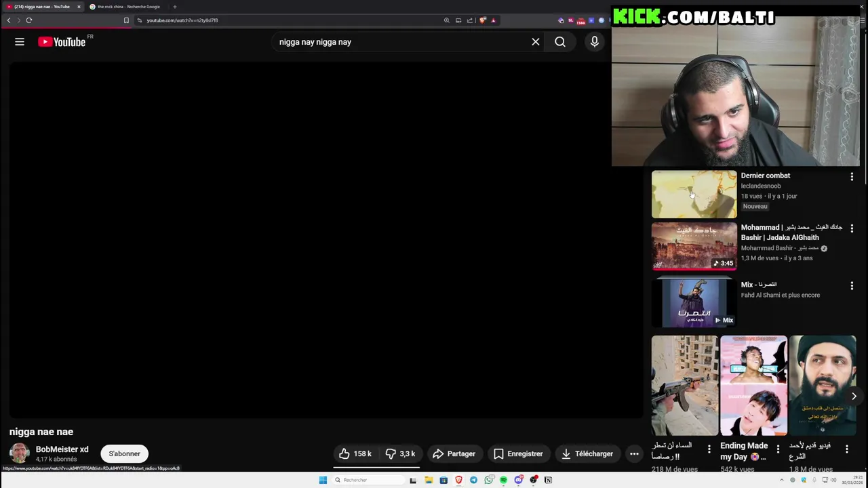The width and height of the screenshot is (868, 488).
Task: Open the Dernier combat video thumbnail
Action: pos(694,195)
